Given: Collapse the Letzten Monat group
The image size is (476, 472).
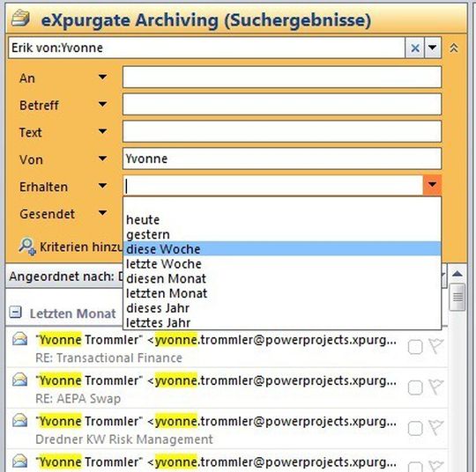Looking at the screenshot, I should (x=15, y=312).
